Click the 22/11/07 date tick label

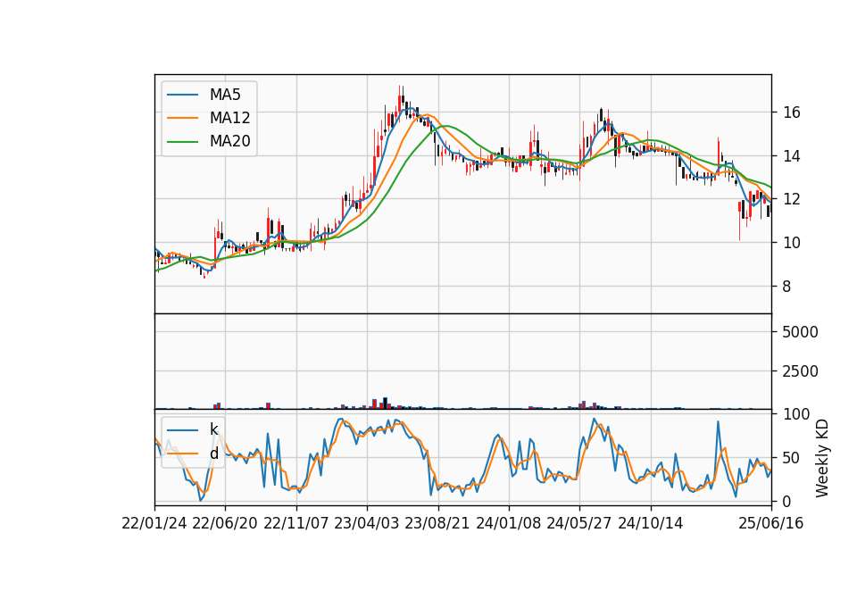[296, 523]
